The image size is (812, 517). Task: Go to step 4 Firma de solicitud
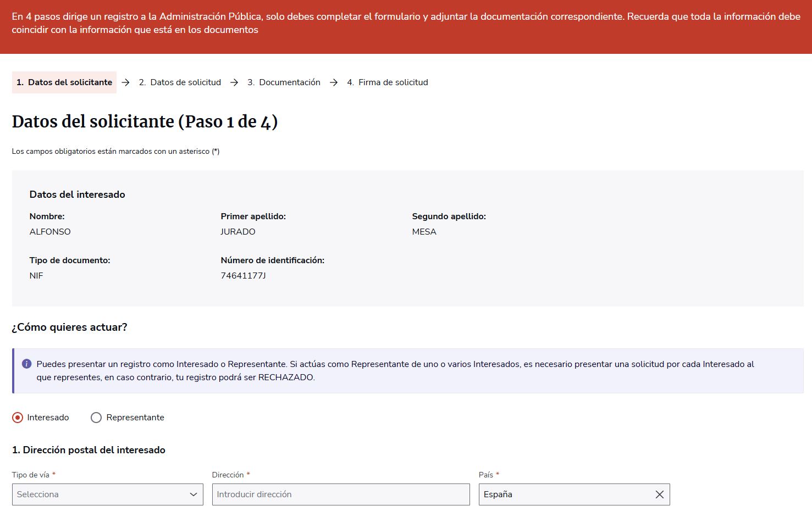[388, 82]
